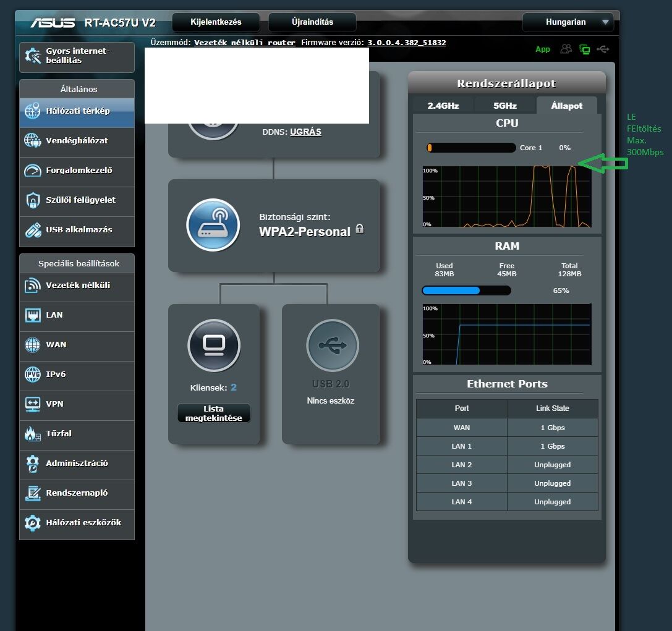
Task: Click the Hálózati eszközök tools icon
Action: [33, 523]
